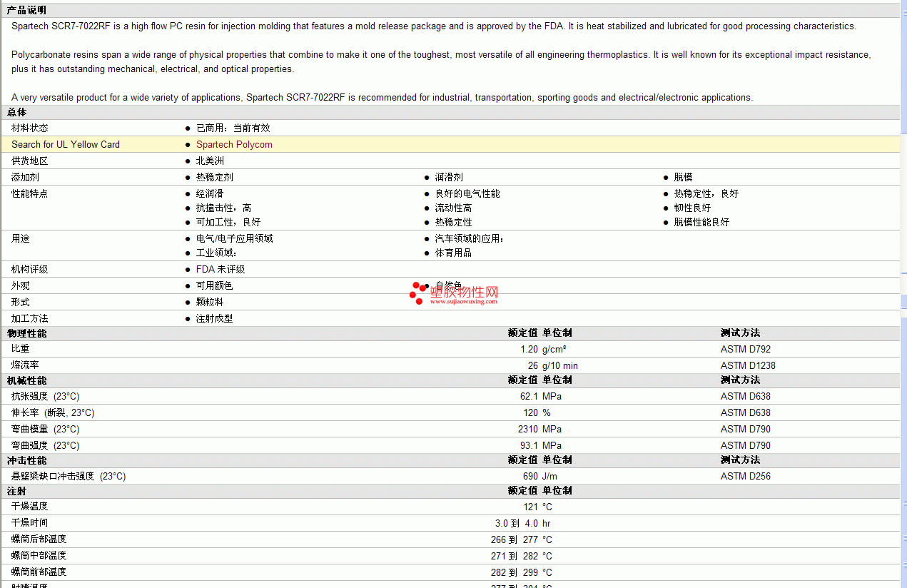
Task: Select the 流动性高 feature entry
Action: [x=454, y=208]
